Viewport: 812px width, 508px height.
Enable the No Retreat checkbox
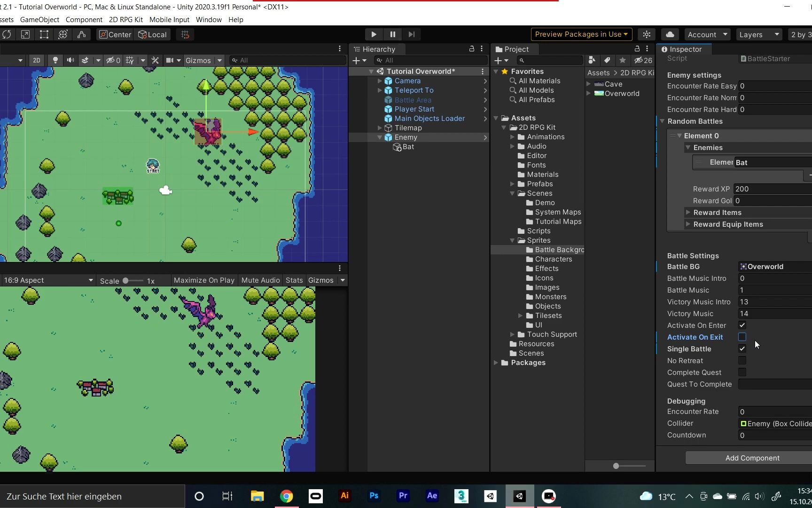pos(742,360)
